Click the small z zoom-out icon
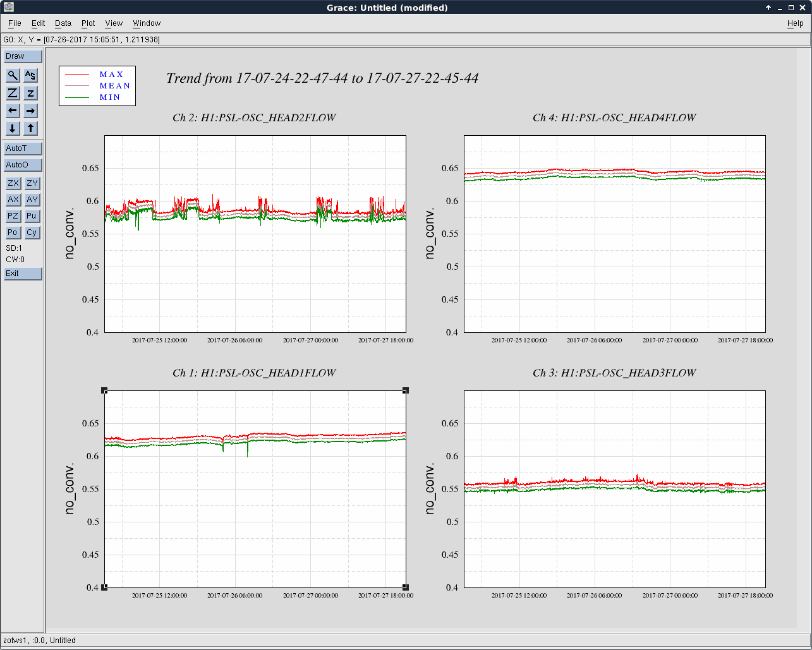 30,93
